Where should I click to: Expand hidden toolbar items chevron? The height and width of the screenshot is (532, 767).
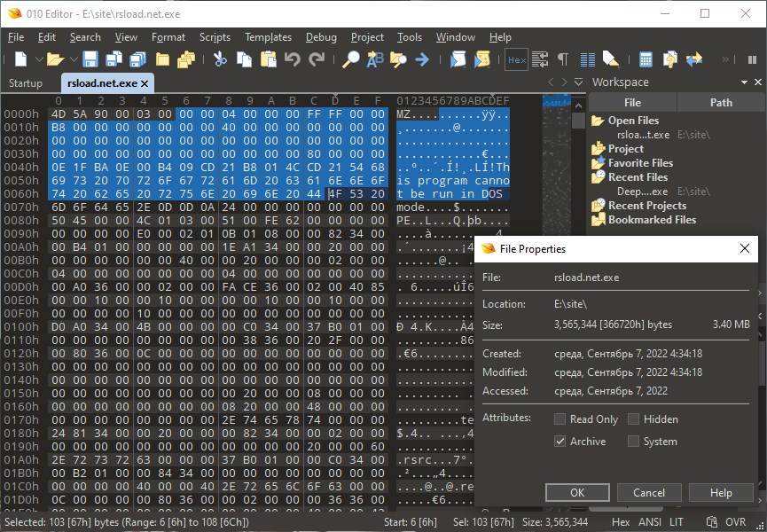[725, 59]
